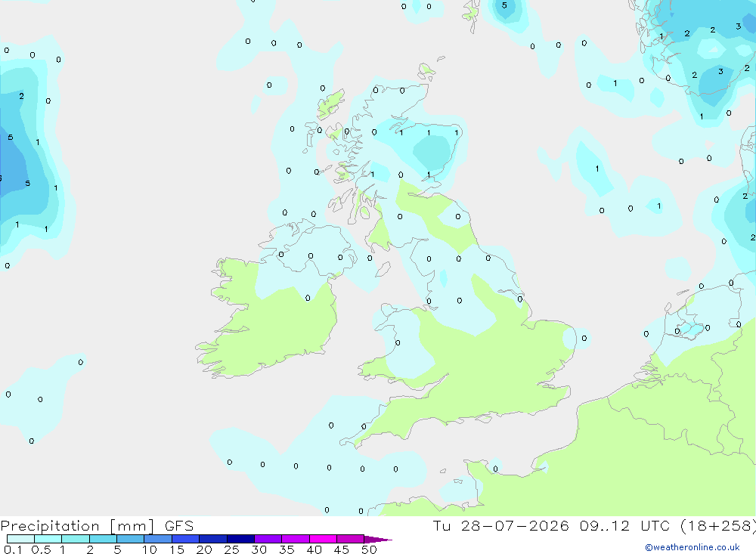Click the legend label 30
Screen dimensions: 756x554
pyautogui.click(x=259, y=549)
